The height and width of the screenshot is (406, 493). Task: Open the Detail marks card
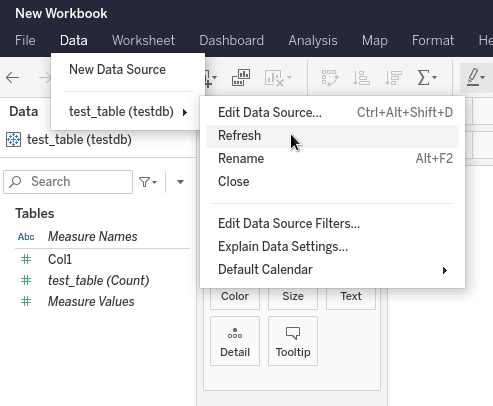point(235,341)
